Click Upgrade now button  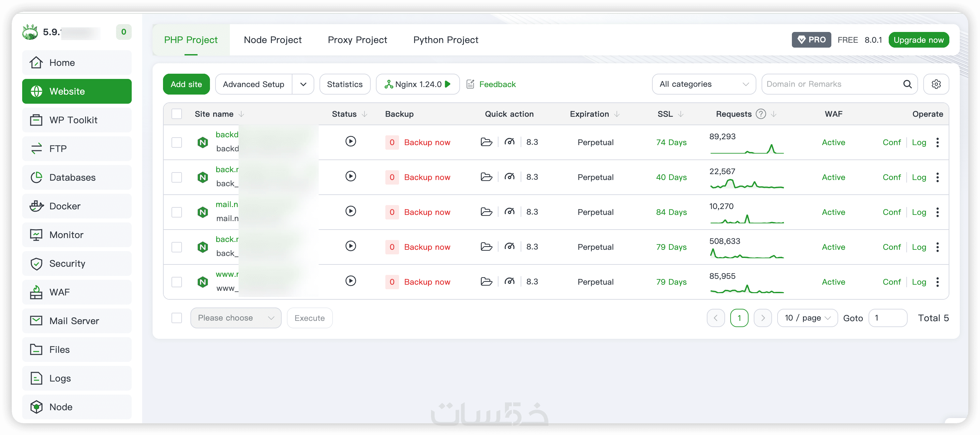pyautogui.click(x=918, y=40)
